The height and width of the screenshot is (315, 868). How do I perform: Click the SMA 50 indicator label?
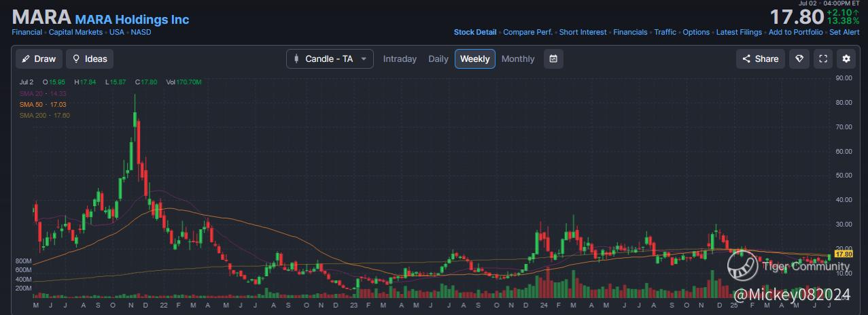pos(44,104)
